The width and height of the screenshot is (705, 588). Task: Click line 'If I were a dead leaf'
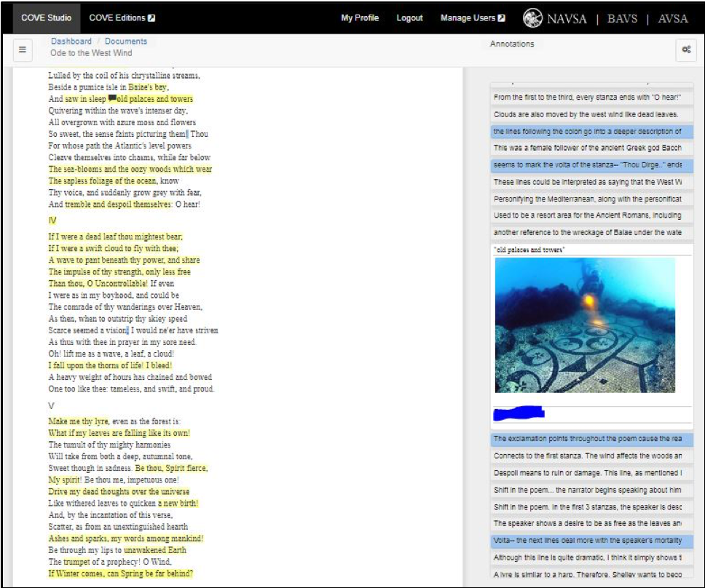(116, 237)
